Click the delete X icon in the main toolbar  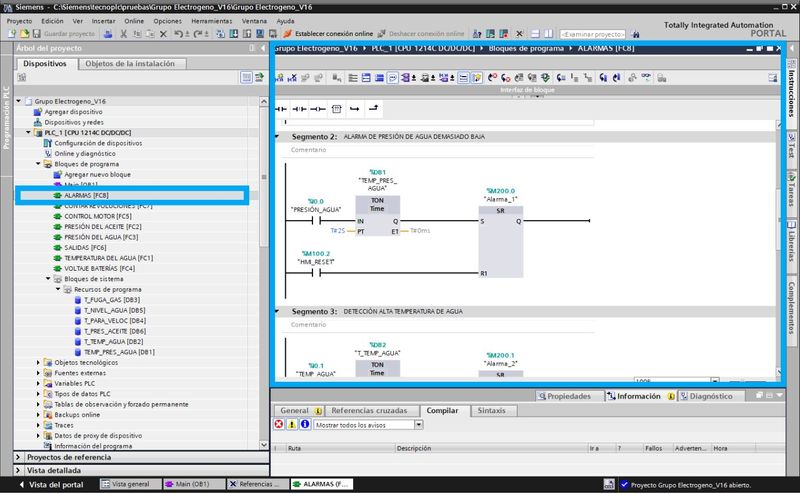click(163, 34)
